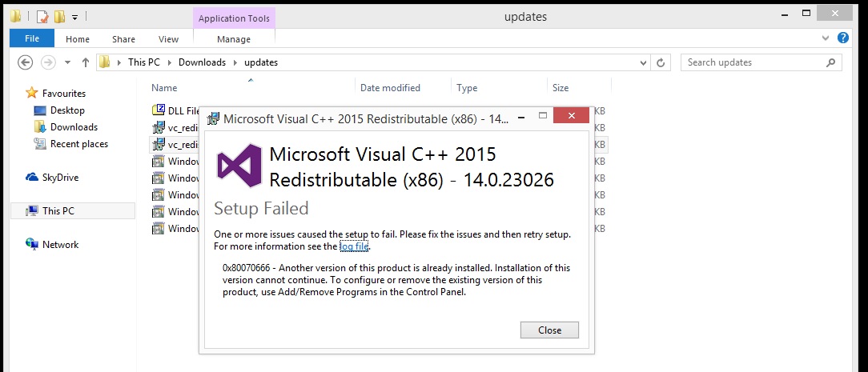
Task: Click the Back navigation arrow
Action: 25,62
